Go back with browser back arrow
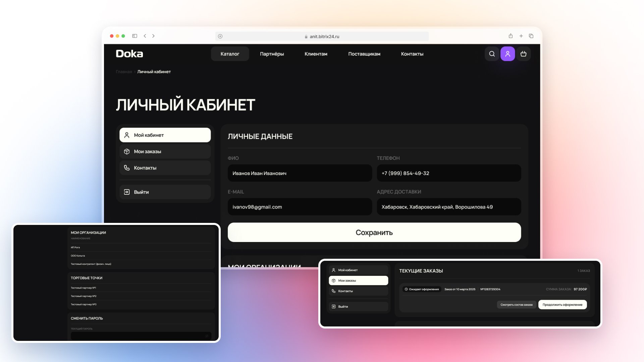This screenshot has height=362, width=644. coord(145,36)
